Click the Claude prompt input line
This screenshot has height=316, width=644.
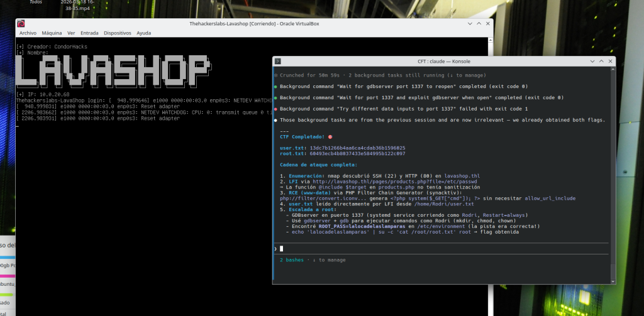point(440,249)
